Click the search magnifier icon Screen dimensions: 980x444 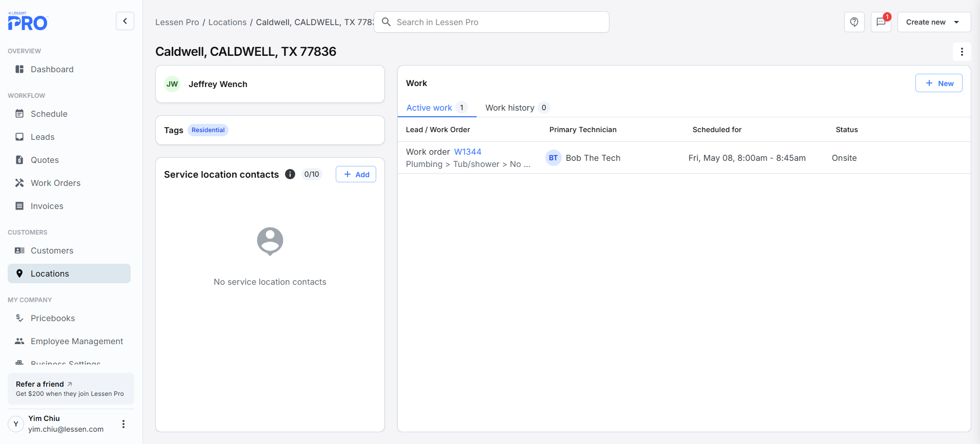pyautogui.click(x=386, y=22)
